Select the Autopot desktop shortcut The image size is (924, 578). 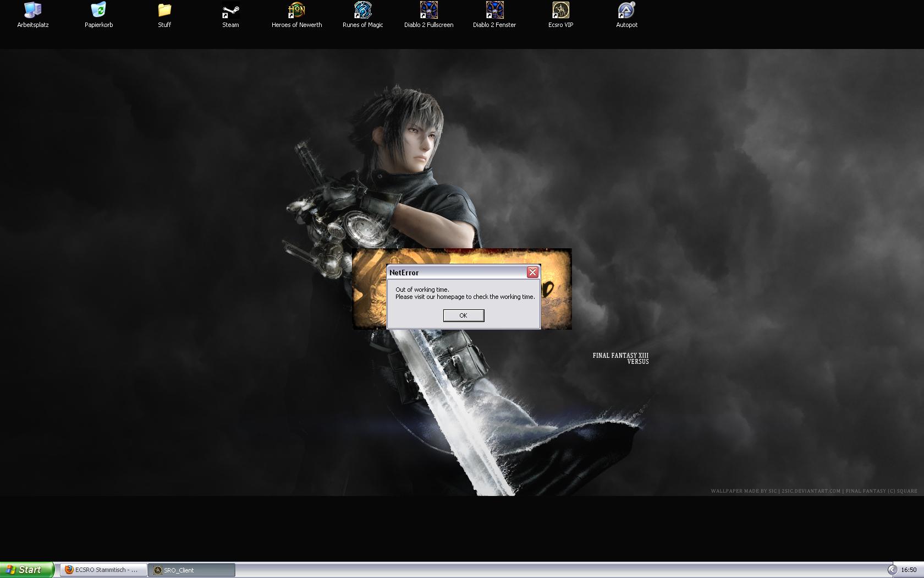626,11
